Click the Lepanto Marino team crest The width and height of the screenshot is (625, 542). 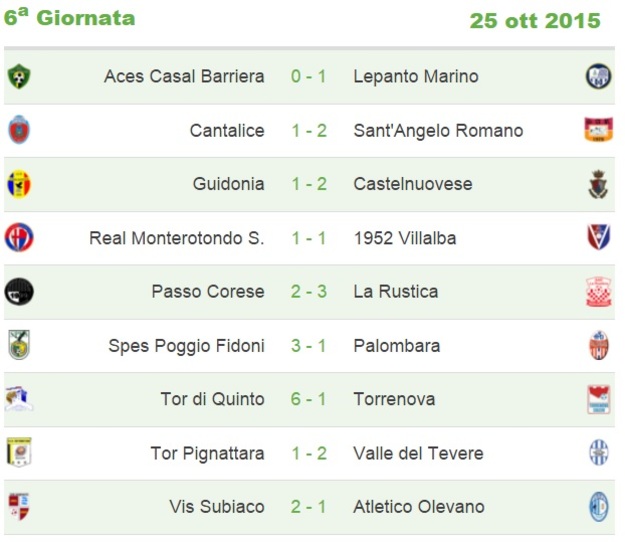click(x=598, y=76)
